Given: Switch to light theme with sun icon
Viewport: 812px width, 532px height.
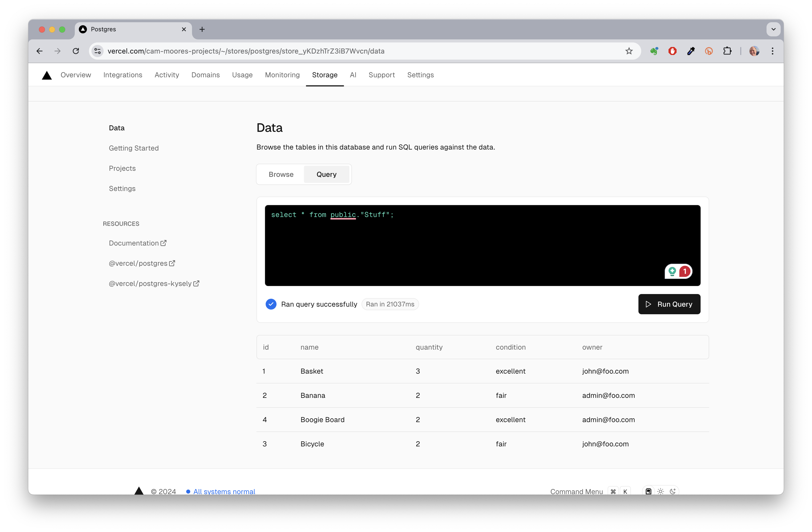Looking at the screenshot, I should click(660, 491).
